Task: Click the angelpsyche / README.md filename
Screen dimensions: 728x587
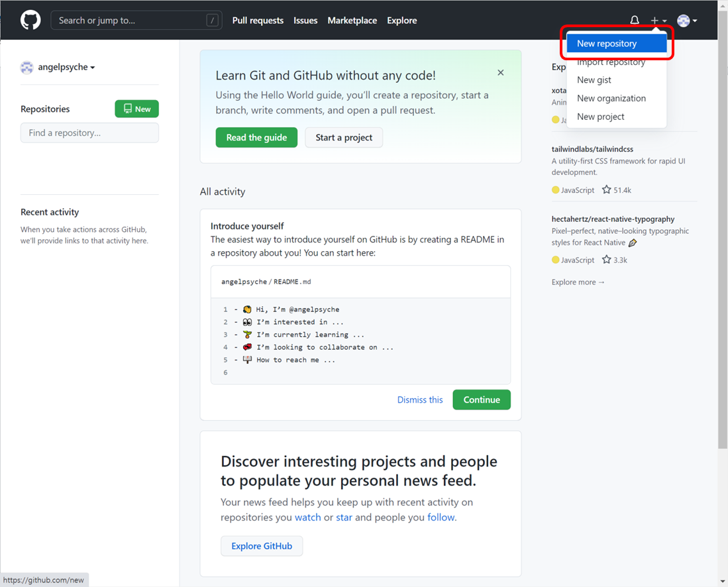Action: point(266,282)
